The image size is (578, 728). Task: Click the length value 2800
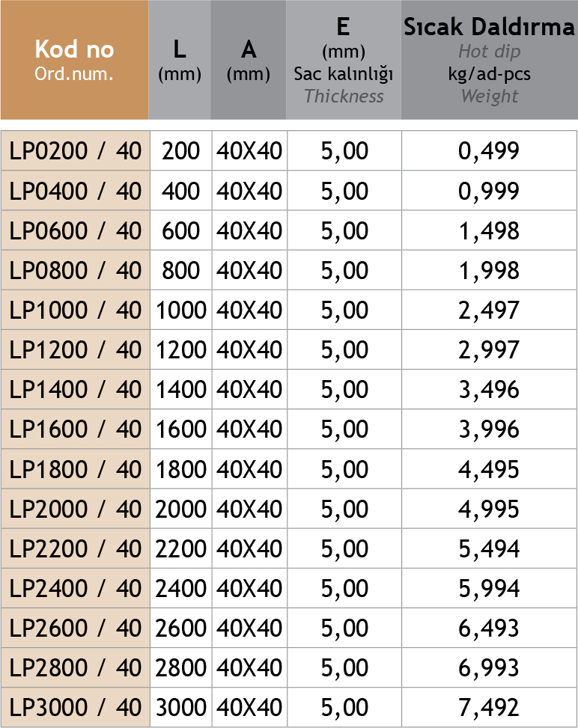coord(180,667)
